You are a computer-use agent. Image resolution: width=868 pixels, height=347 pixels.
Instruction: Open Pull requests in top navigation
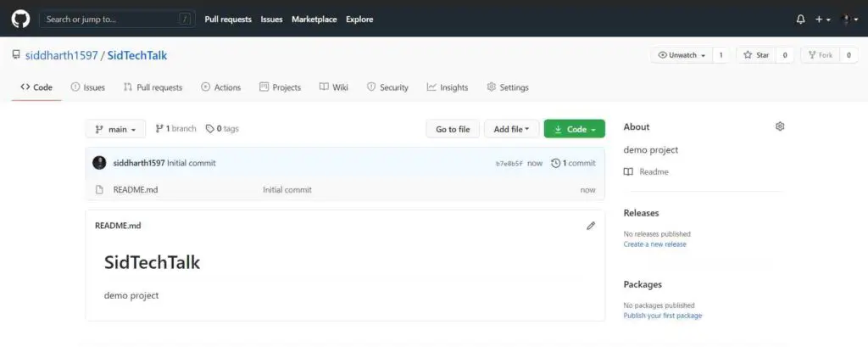[x=228, y=19]
